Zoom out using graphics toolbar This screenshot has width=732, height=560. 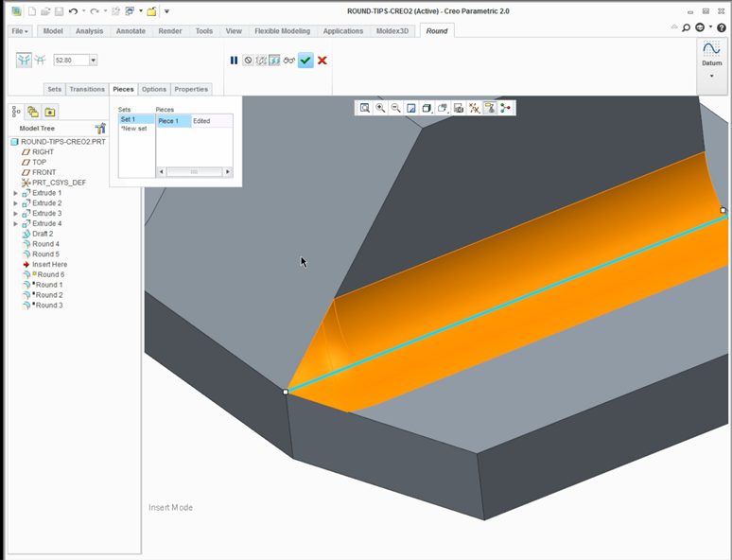click(396, 109)
